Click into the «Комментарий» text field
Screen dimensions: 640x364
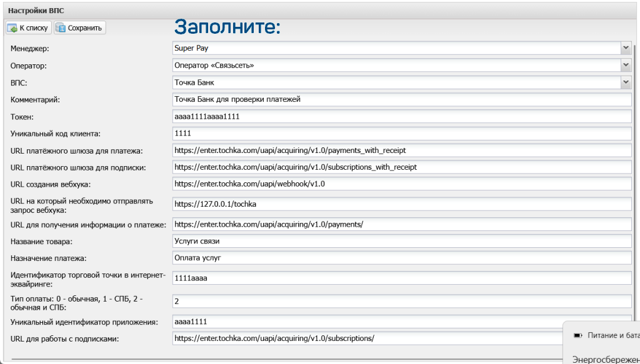(x=401, y=99)
